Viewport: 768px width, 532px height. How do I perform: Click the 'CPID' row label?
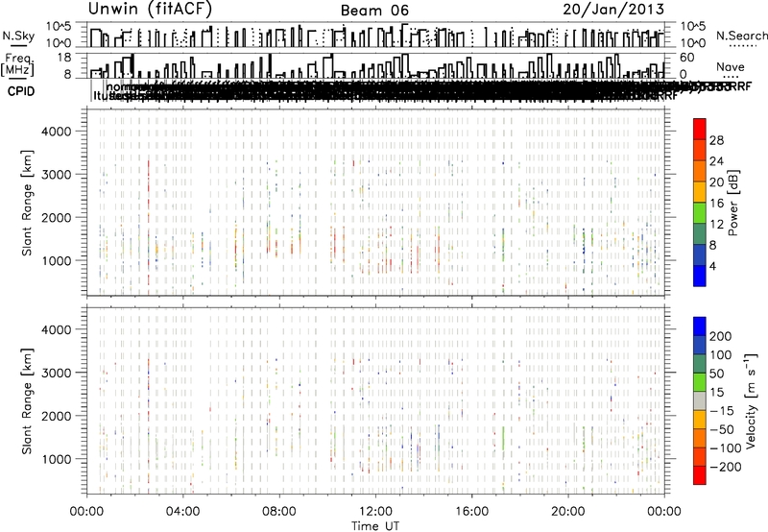coord(21,91)
